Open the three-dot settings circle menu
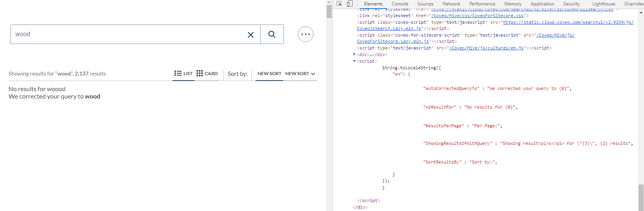644x211 pixels. pos(306,34)
